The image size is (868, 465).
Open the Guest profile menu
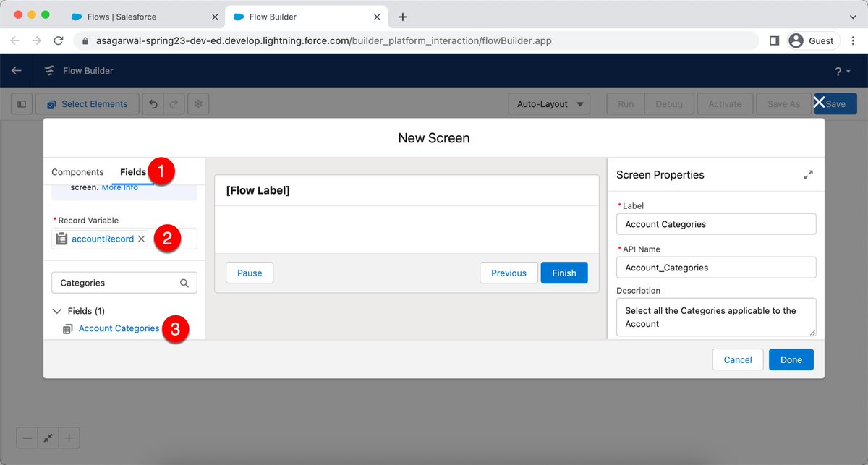(x=812, y=41)
